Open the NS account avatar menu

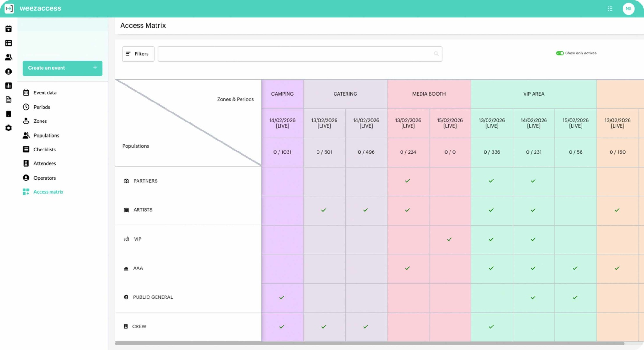629,8
